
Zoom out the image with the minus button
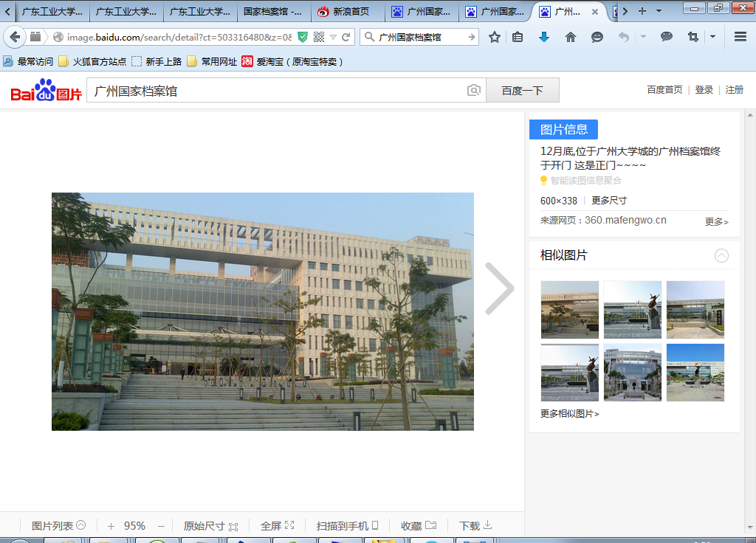161,526
